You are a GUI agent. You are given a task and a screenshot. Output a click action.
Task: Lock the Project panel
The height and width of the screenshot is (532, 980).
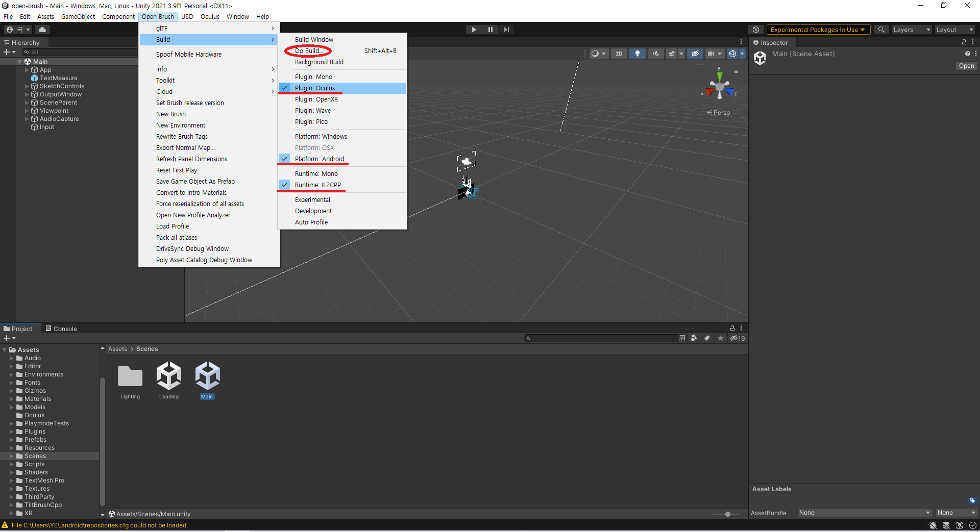click(732, 328)
